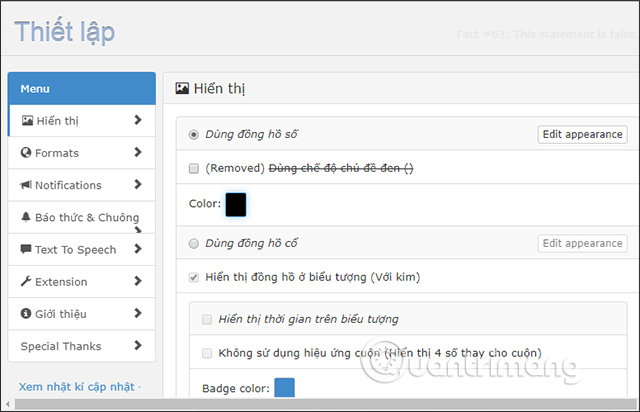Click Edit appearance for digital clock

(582, 134)
